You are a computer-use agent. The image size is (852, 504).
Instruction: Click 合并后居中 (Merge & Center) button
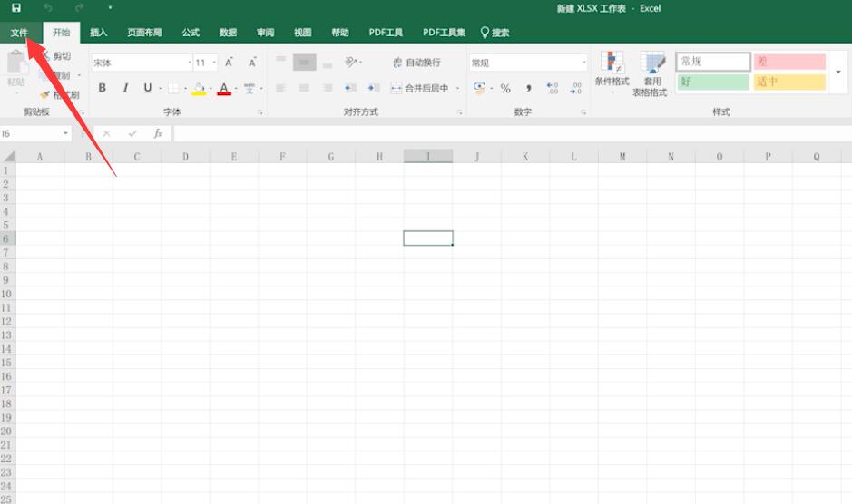coord(420,88)
